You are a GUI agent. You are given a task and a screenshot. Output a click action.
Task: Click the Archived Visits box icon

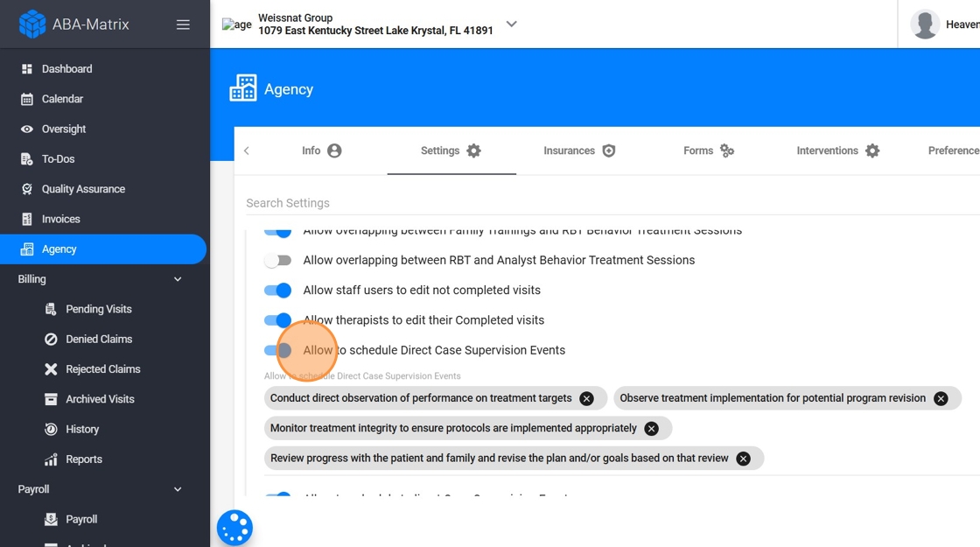(x=52, y=399)
